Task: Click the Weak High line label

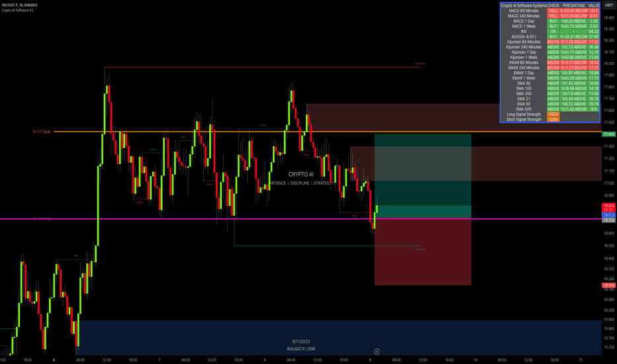Action: [420, 64]
